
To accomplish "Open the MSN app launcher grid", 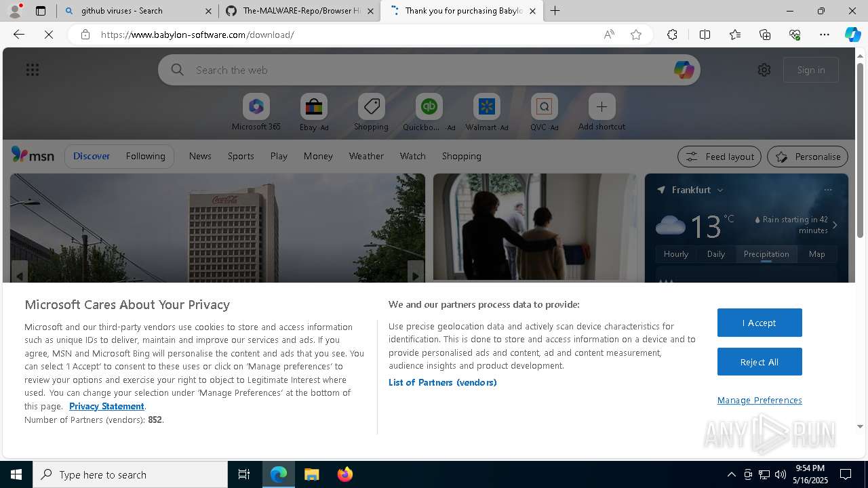I will 33,70.
